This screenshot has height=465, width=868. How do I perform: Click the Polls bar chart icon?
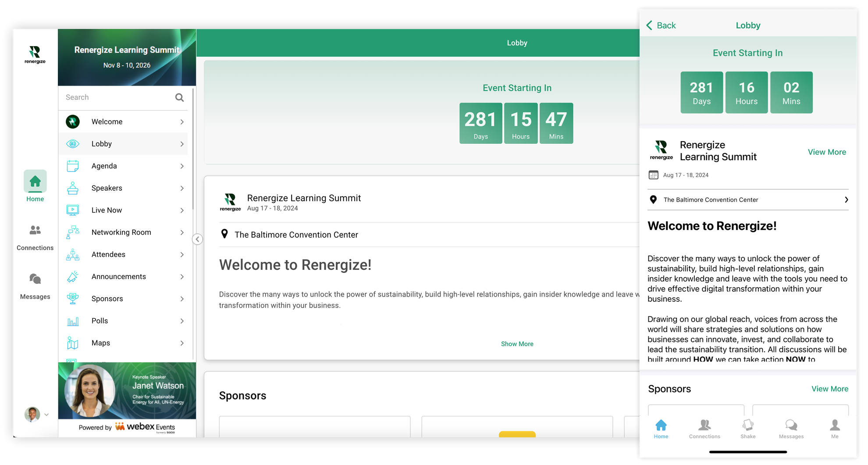[x=73, y=321]
